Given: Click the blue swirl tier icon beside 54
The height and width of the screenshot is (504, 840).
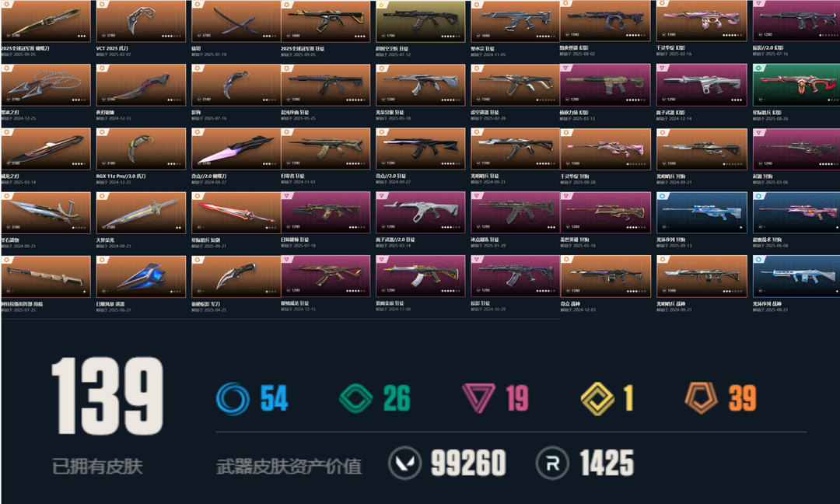Looking at the screenshot, I should click(233, 398).
